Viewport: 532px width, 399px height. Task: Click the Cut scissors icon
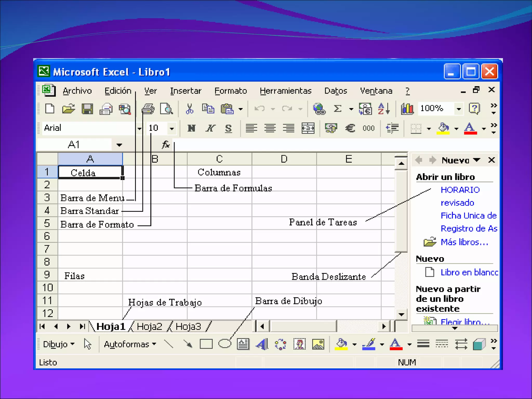[x=190, y=109]
